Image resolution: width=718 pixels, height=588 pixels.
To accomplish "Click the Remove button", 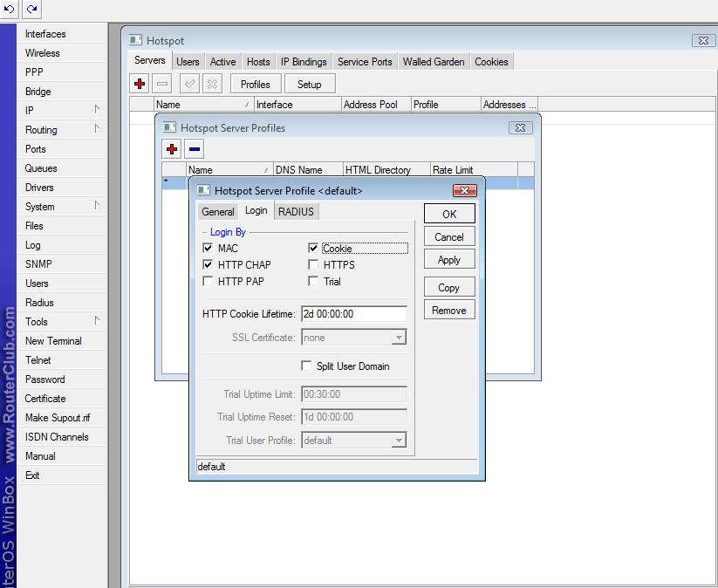I will pos(449,310).
